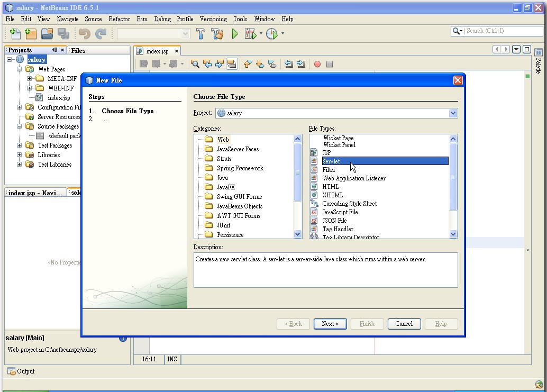Build the project with the hammer icon

[x=200, y=33]
